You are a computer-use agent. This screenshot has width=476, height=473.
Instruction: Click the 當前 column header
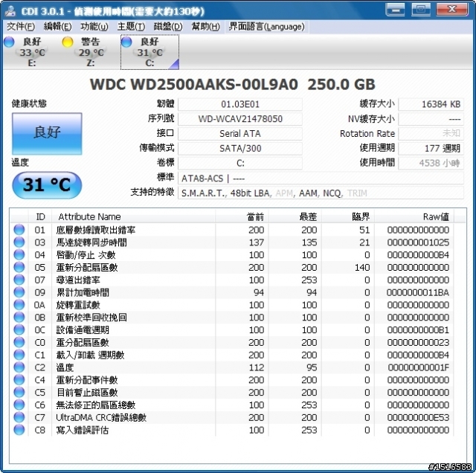click(242, 216)
